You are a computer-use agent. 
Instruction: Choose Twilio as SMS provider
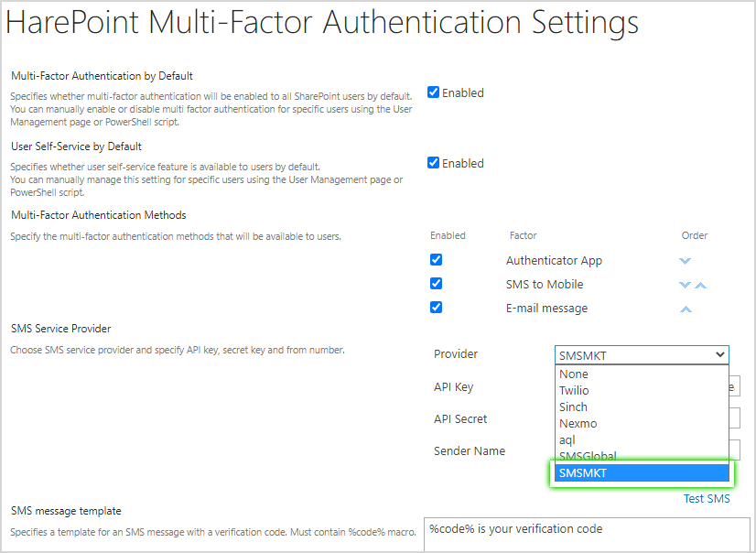pyautogui.click(x=574, y=390)
